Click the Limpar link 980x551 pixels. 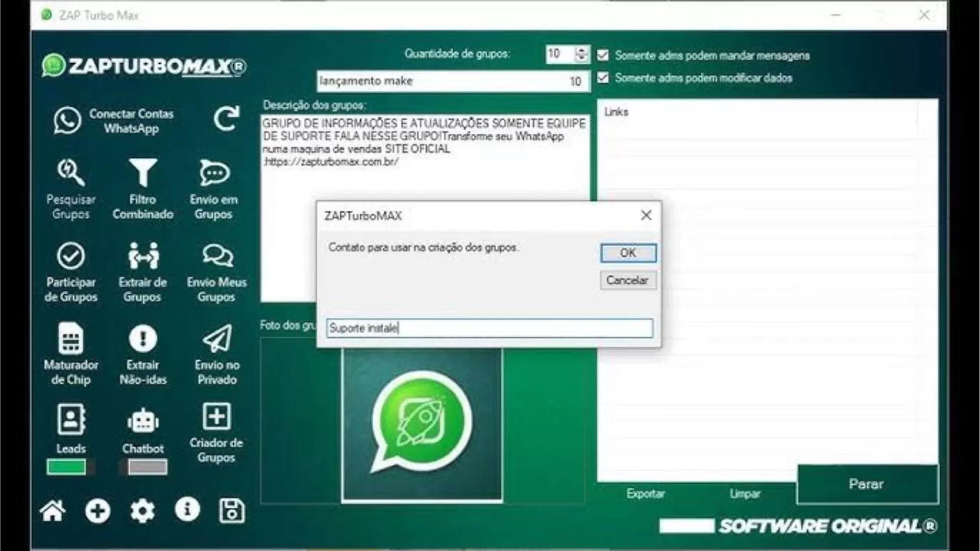coord(745,493)
